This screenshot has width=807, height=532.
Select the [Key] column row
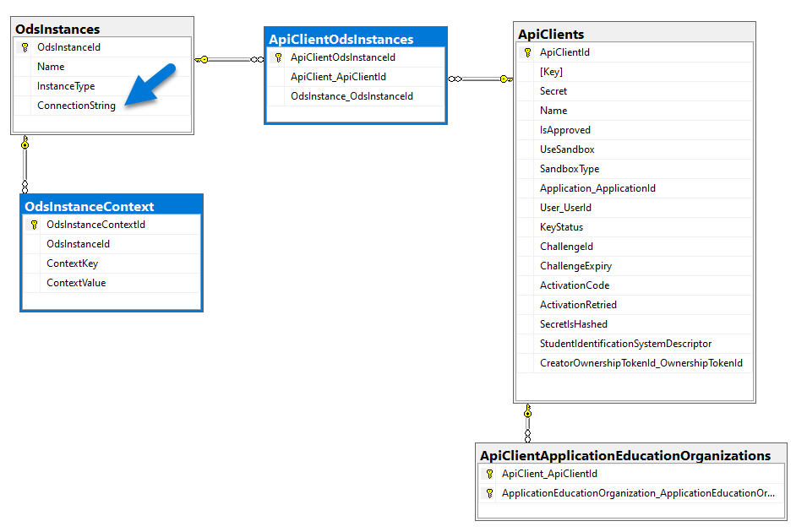(635, 72)
